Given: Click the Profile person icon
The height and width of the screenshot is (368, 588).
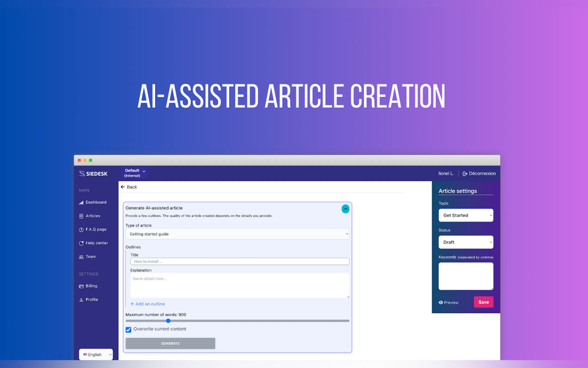Looking at the screenshot, I should point(81,300).
